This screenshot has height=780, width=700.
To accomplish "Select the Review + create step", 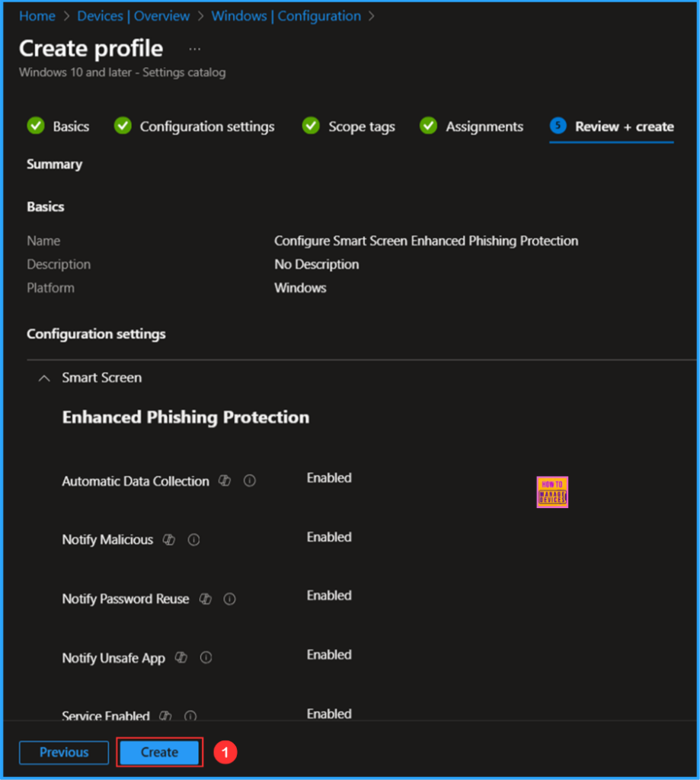I will (x=612, y=126).
